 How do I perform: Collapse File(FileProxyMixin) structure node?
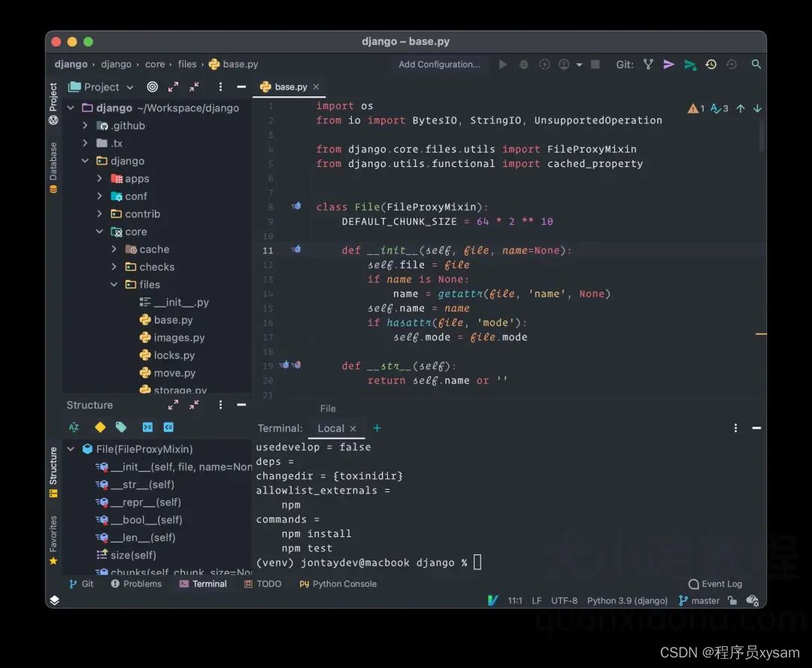click(71, 449)
